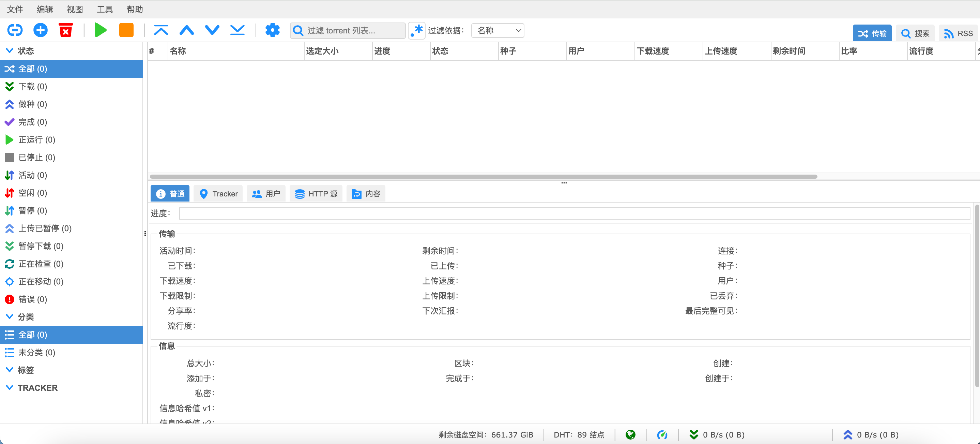Move torrent to bottom of queue
980x444 pixels.
[x=238, y=30]
